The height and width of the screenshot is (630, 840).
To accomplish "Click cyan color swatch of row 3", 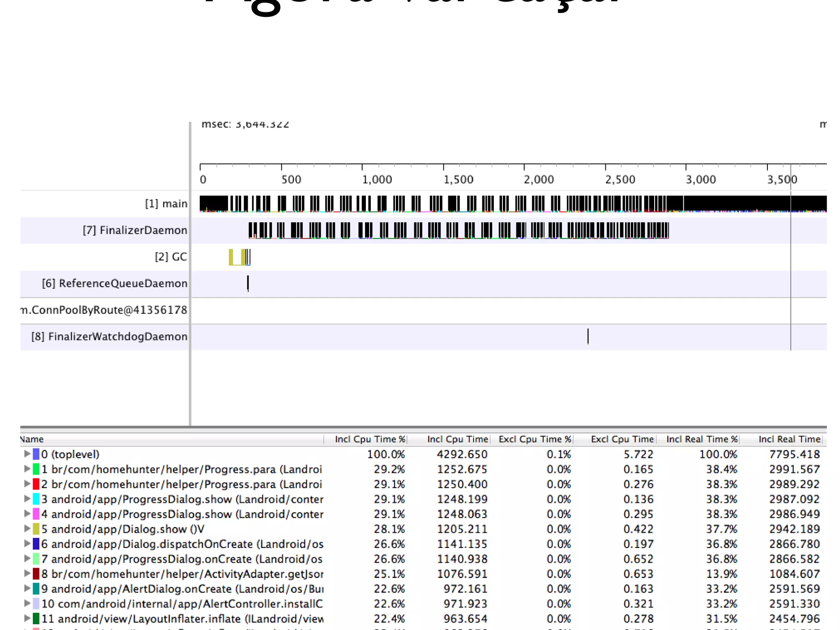I will [x=36, y=499].
